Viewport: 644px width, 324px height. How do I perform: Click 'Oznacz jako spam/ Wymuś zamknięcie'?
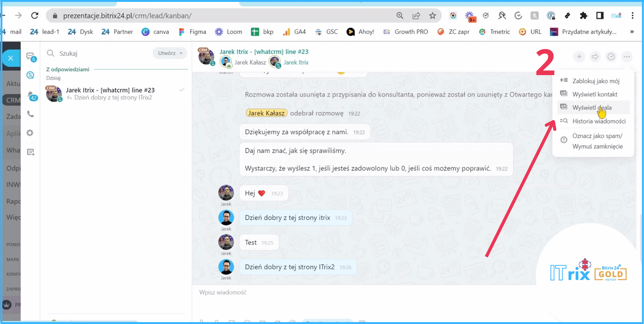tap(597, 141)
